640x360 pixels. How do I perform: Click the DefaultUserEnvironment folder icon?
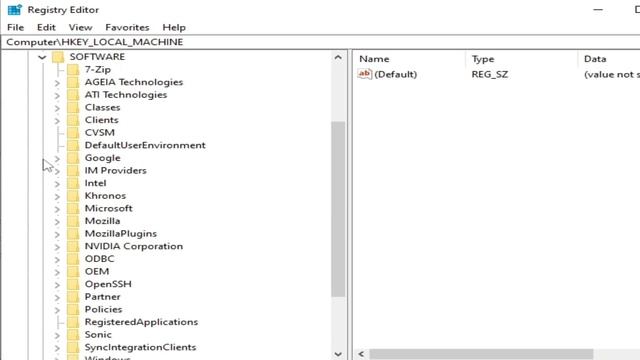pos(73,145)
